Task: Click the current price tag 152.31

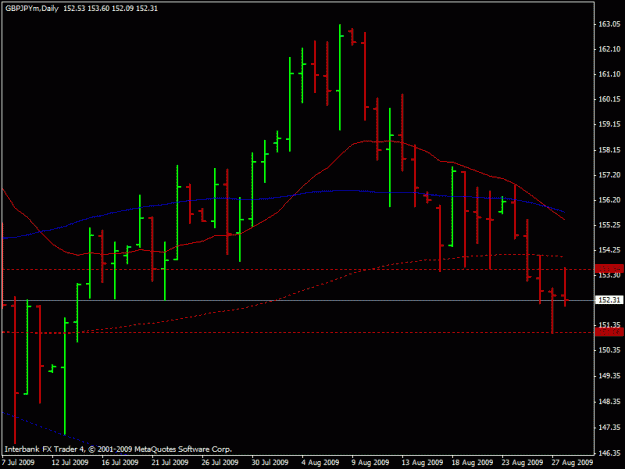Action: tap(609, 300)
